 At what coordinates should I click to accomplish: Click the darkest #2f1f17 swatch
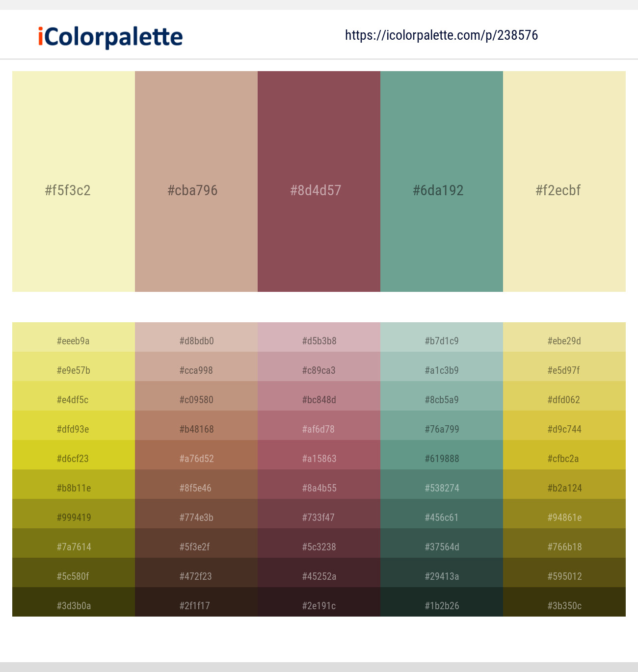point(196,606)
